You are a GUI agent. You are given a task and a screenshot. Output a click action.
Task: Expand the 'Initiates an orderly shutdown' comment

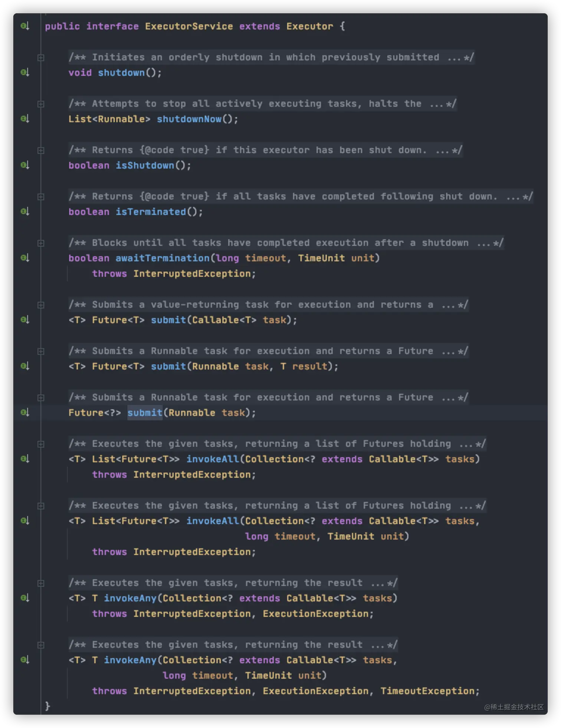pyautogui.click(x=41, y=58)
